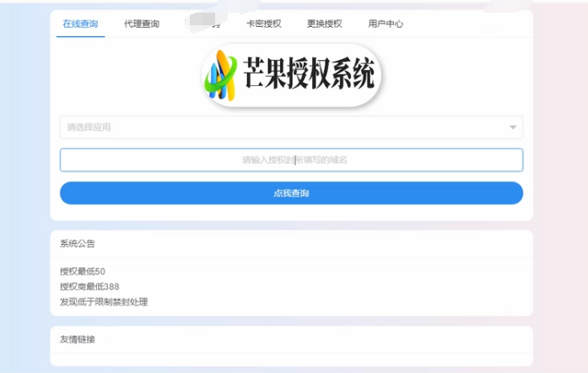The image size is (588, 373).
Task: Click blank space inside the 系统公告 panel
Action: tap(380, 286)
